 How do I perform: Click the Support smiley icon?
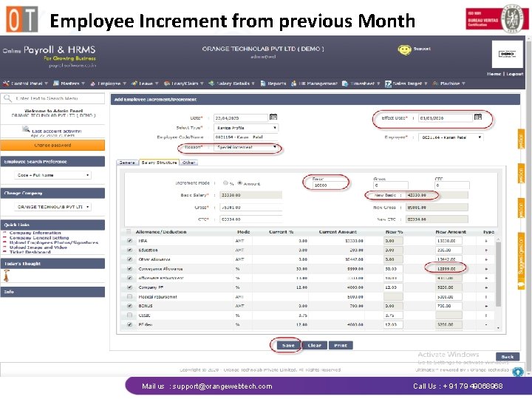point(404,50)
